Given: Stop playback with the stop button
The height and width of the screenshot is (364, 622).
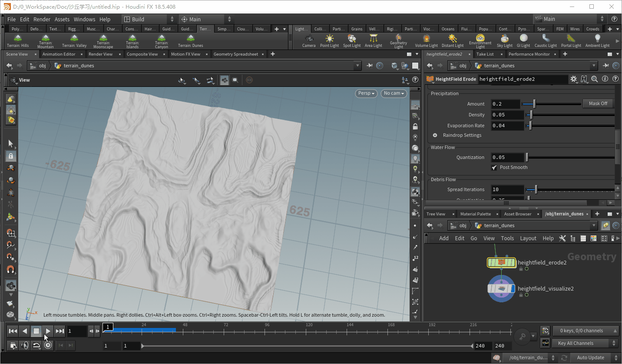Looking at the screenshot, I should coord(36,331).
